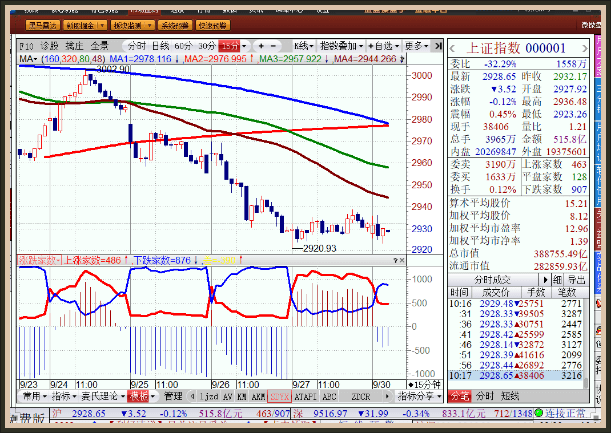
Task: Click the 成交价 column header
Action: (496, 292)
